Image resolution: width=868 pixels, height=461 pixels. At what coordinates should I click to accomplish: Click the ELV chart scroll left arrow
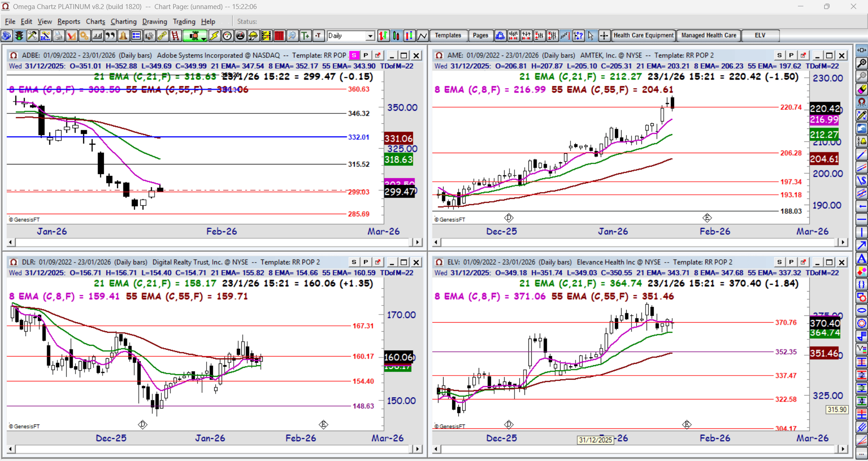pyautogui.click(x=436, y=449)
